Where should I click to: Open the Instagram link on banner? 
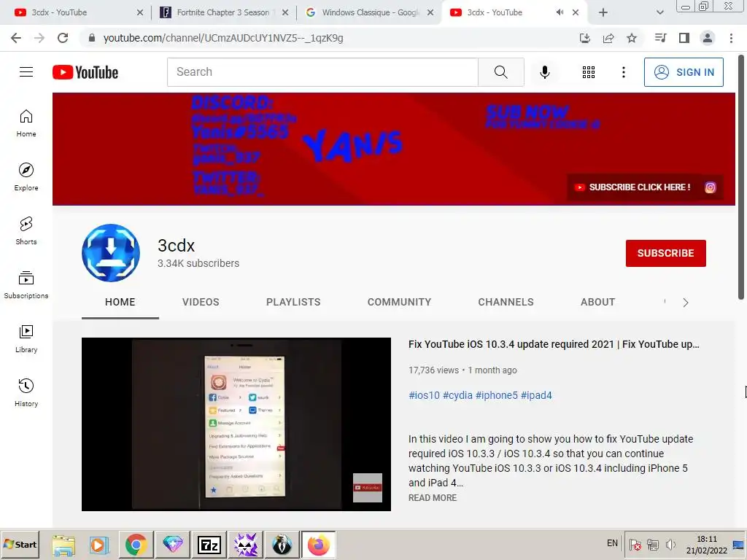710,187
